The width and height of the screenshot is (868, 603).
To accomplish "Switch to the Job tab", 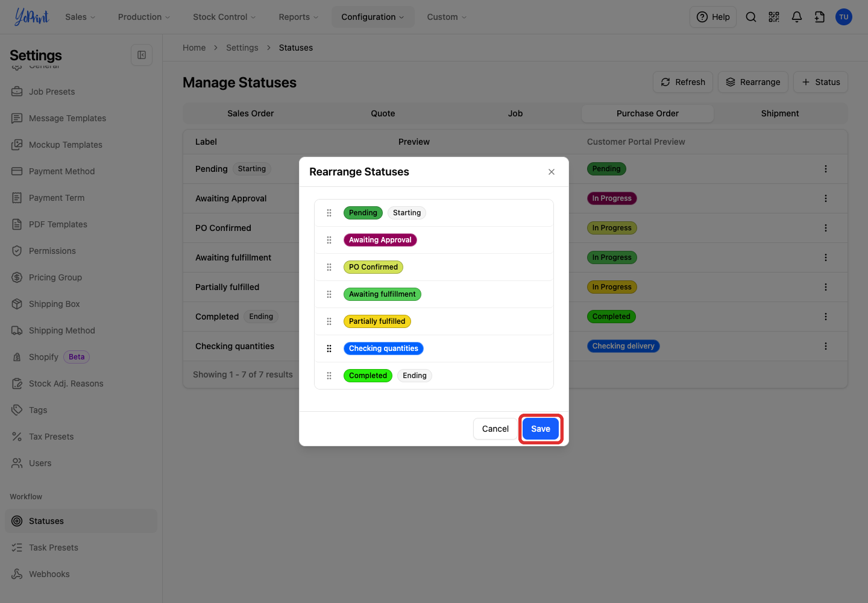I will point(515,113).
